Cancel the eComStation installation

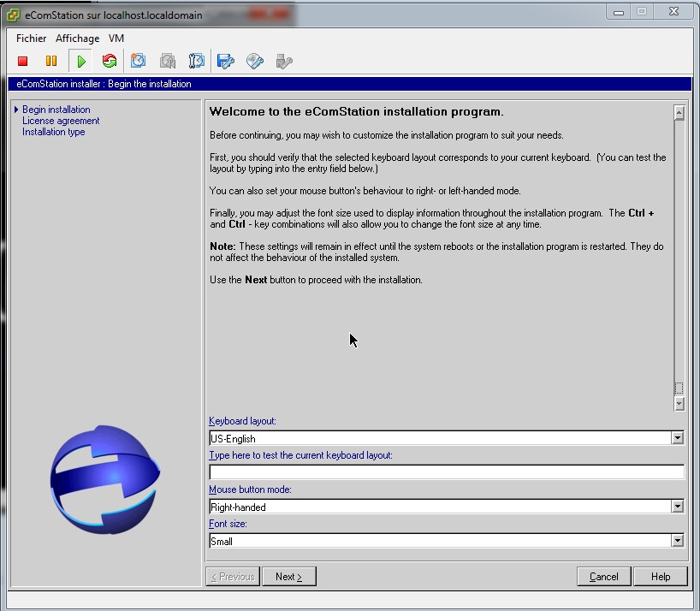[603, 577]
